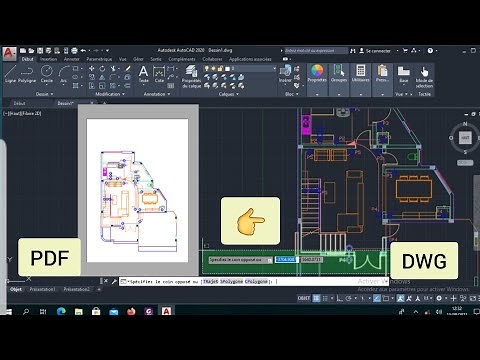Click the Plot/print icon
The height and width of the screenshot is (360, 480).
[74, 51]
